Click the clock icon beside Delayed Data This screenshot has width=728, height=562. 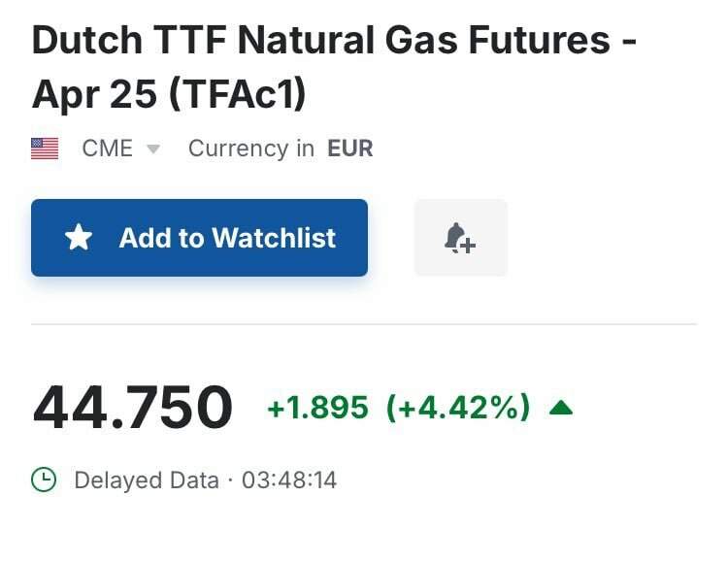(x=44, y=479)
